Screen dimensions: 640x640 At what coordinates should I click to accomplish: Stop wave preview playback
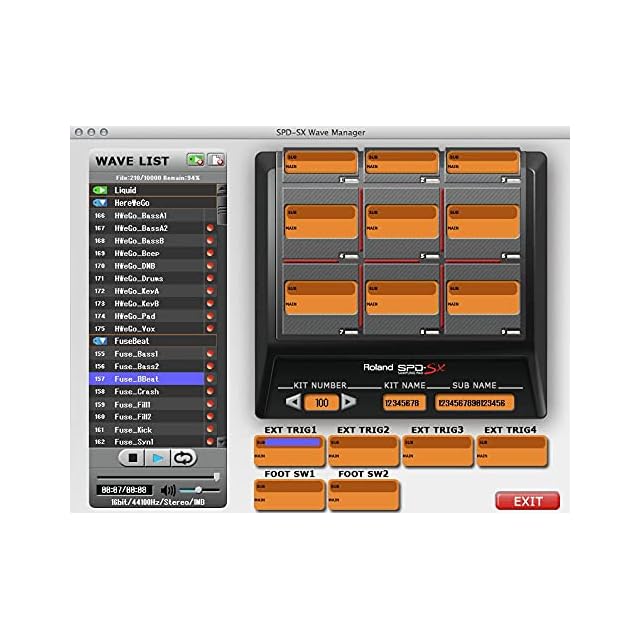[132, 458]
